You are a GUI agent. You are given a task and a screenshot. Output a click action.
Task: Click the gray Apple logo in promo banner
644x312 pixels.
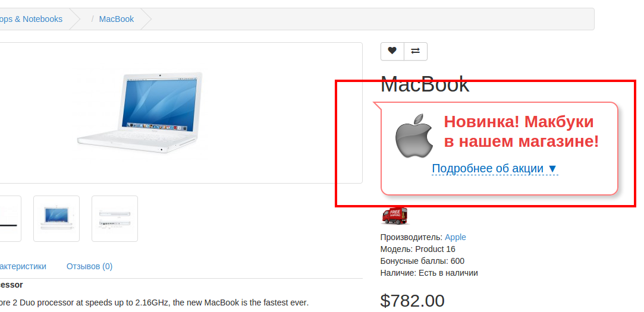coord(414,136)
